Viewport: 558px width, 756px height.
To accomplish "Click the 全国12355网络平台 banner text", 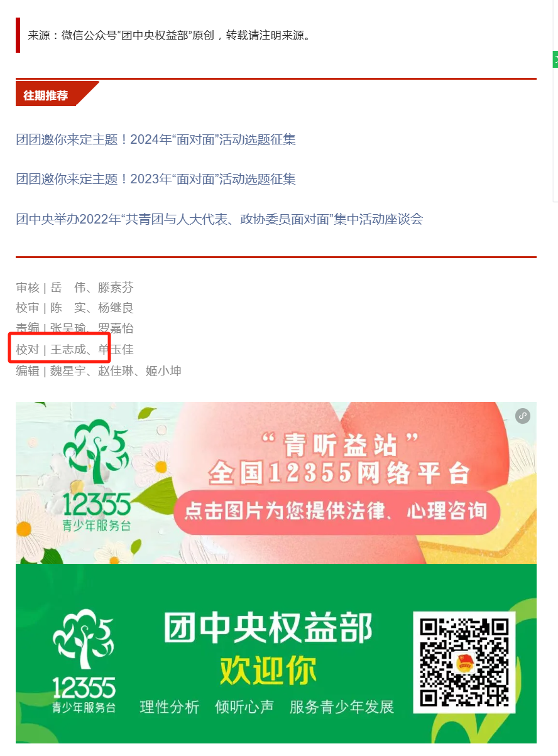I will (339, 473).
